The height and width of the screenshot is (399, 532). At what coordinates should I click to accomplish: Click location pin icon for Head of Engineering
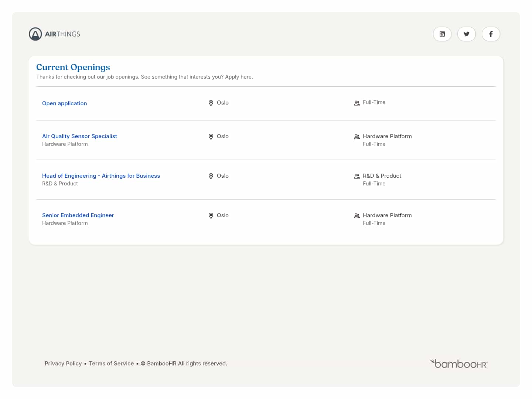pyautogui.click(x=211, y=176)
